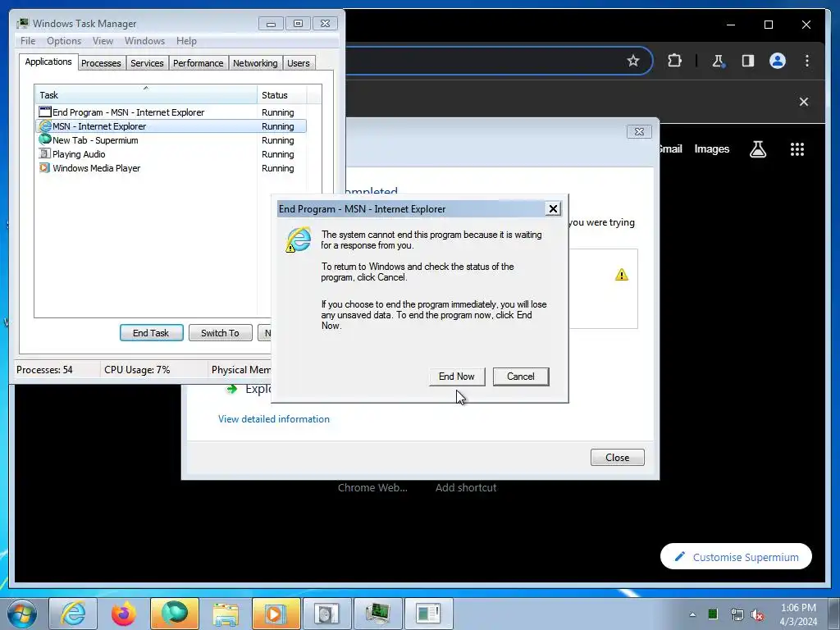Click the Search Labs flask icon

click(x=758, y=149)
